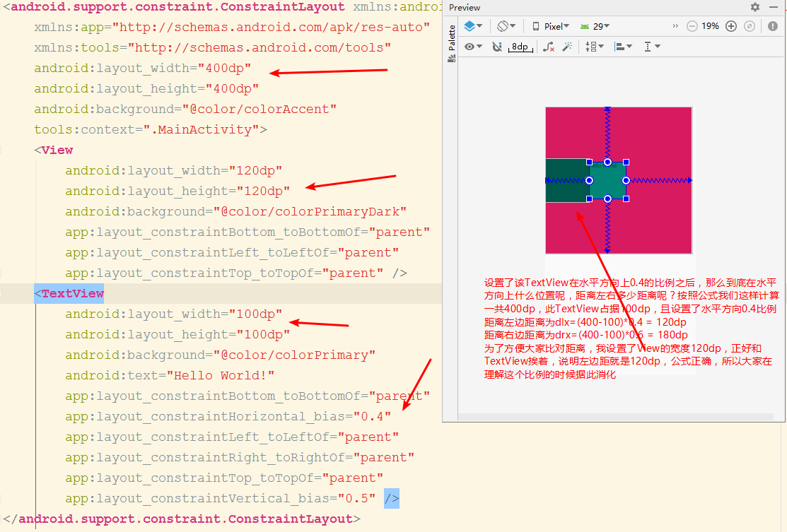Click the @color/colorAccent background value

tap(260, 110)
